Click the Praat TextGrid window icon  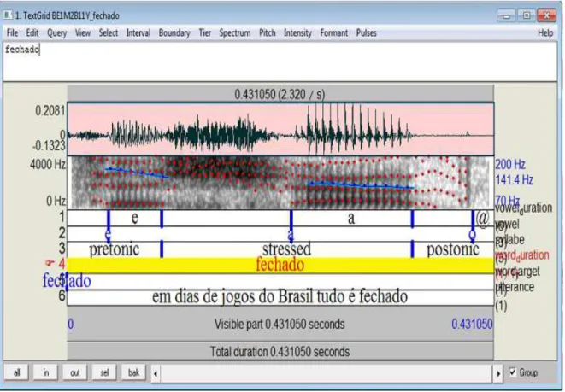(x=8, y=15)
